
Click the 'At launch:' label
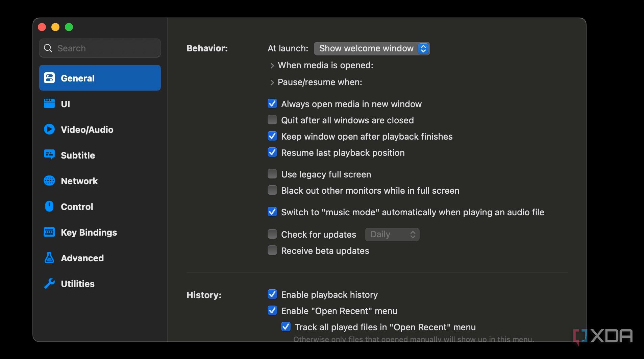pyautogui.click(x=288, y=48)
